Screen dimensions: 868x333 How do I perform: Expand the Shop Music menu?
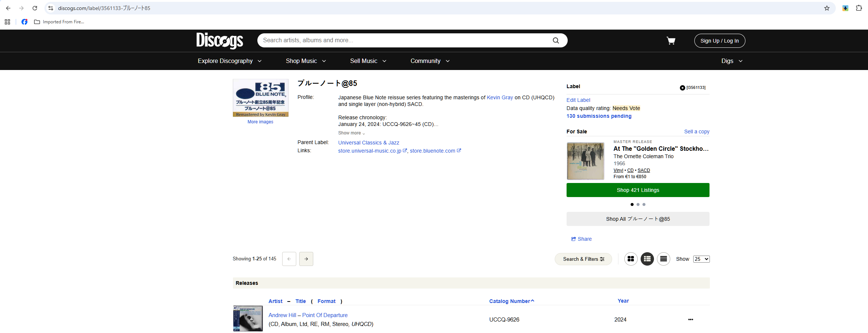coord(306,61)
